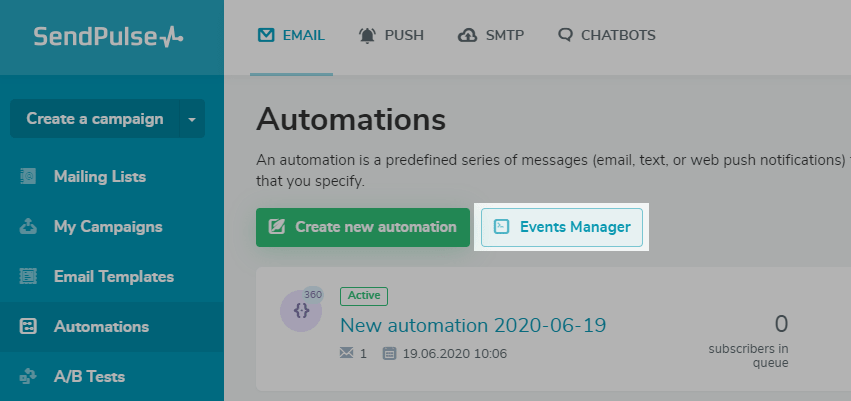Select My Campaigns in the sidebar
Image resolution: width=851 pixels, height=401 pixels.
click(108, 227)
